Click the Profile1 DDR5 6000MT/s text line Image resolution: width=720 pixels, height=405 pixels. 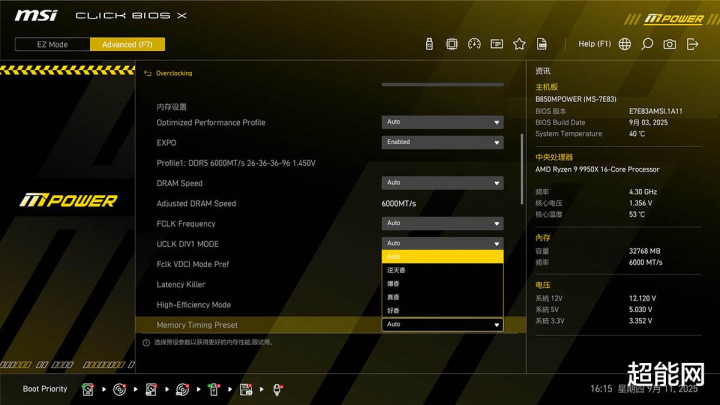(236, 163)
